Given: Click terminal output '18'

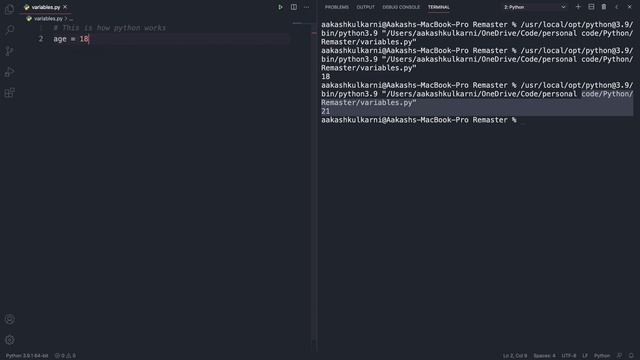Looking at the screenshot, I should (325, 76).
